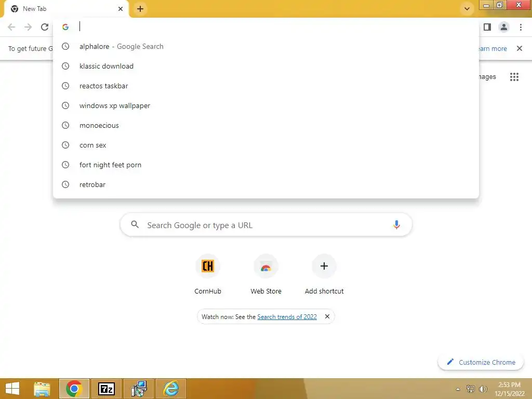Click the browser Forward arrow
532x399 pixels.
pyautogui.click(x=28, y=27)
